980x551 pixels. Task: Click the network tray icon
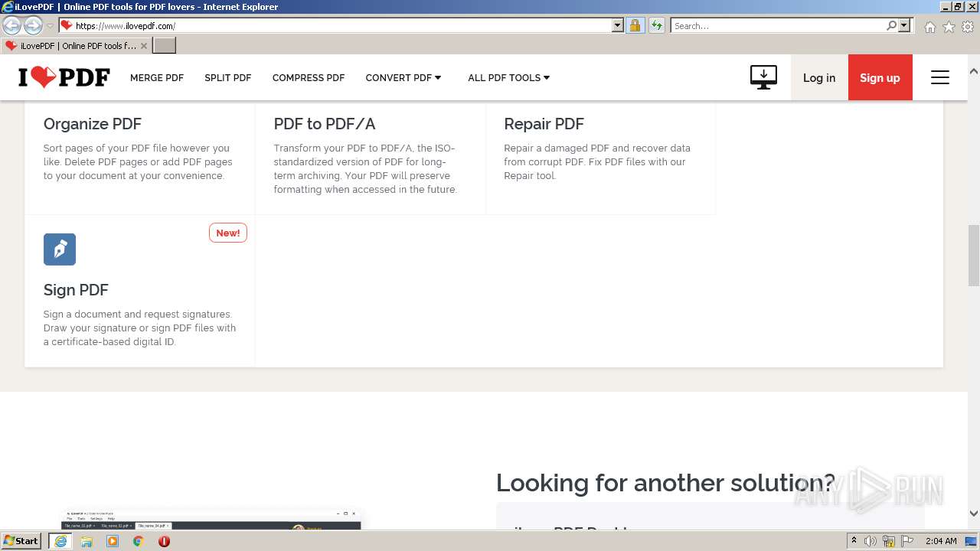pyautogui.click(x=889, y=541)
